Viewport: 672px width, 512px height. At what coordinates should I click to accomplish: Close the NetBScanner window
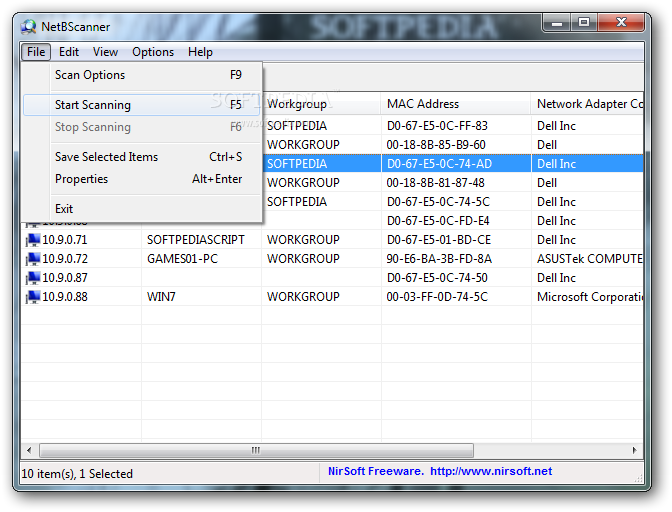click(621, 23)
